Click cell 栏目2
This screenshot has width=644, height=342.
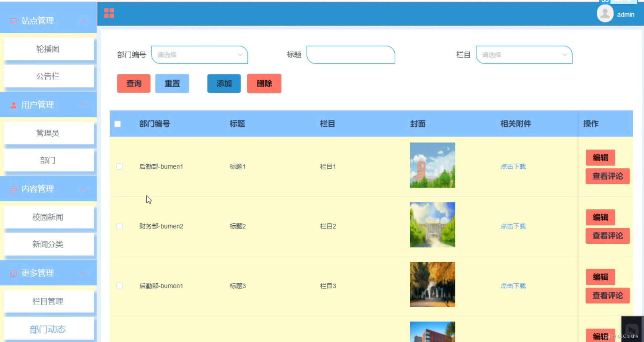[x=328, y=226]
